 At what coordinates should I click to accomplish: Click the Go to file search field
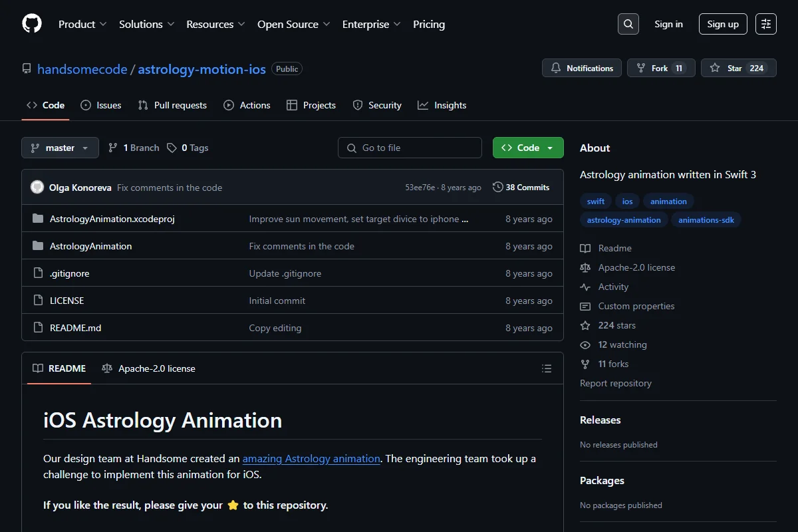[410, 148]
